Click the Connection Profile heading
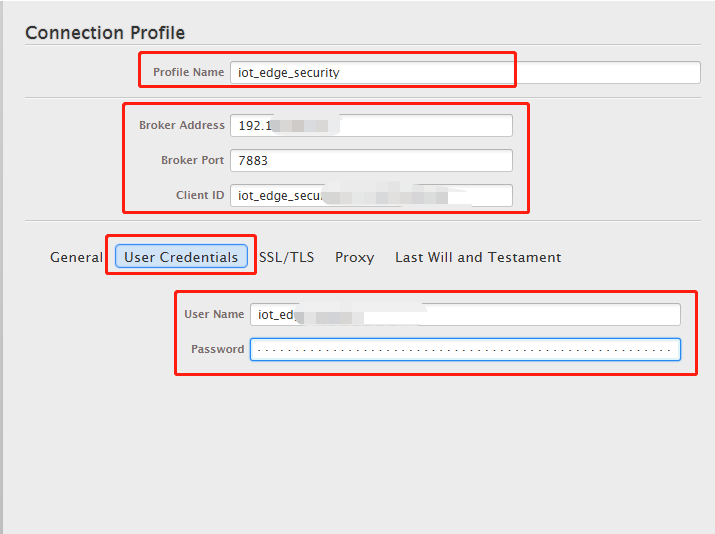The image size is (715, 534). [105, 33]
